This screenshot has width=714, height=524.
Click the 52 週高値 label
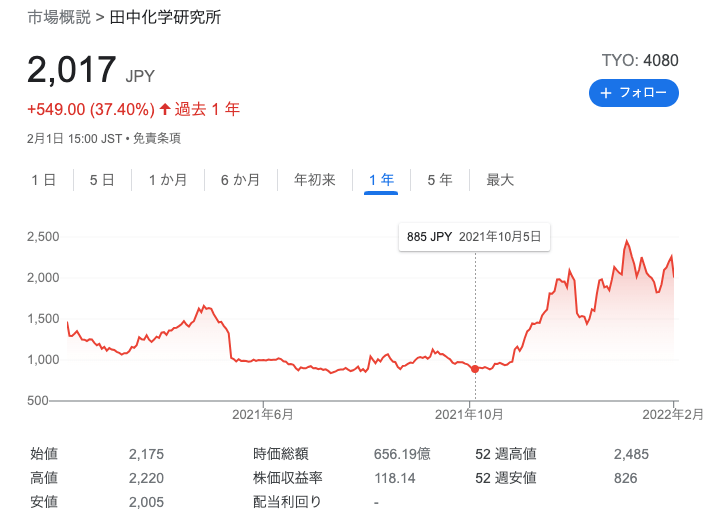[x=506, y=454]
